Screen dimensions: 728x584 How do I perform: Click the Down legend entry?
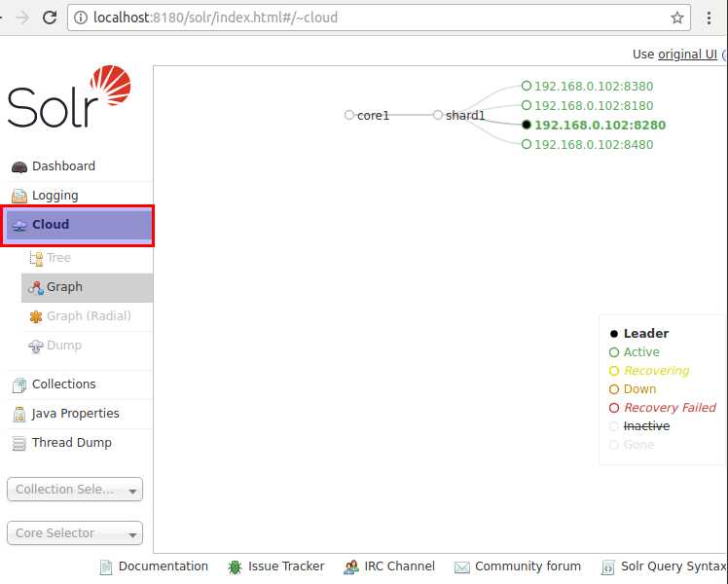coord(633,389)
